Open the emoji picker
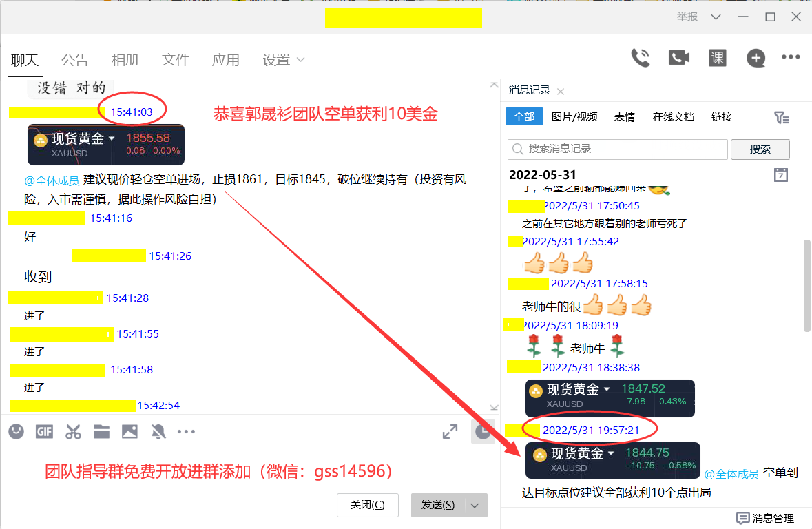 [x=16, y=431]
